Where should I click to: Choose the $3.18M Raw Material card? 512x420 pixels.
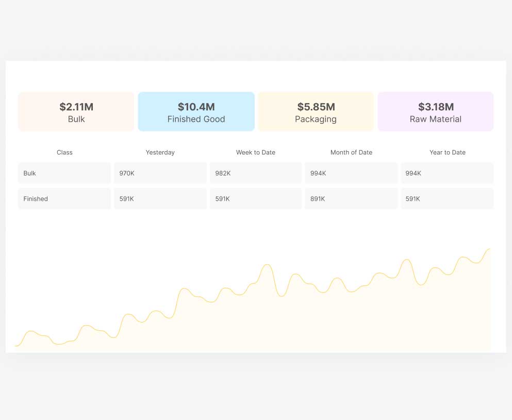click(436, 112)
